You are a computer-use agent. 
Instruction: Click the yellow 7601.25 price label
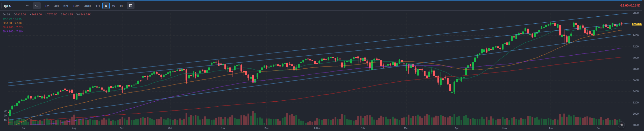(637, 24)
